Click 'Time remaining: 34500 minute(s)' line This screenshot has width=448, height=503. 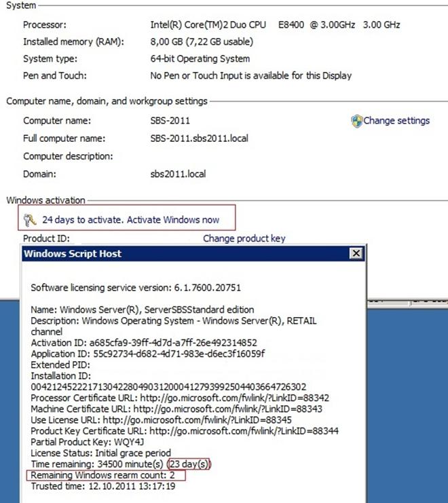click(121, 464)
